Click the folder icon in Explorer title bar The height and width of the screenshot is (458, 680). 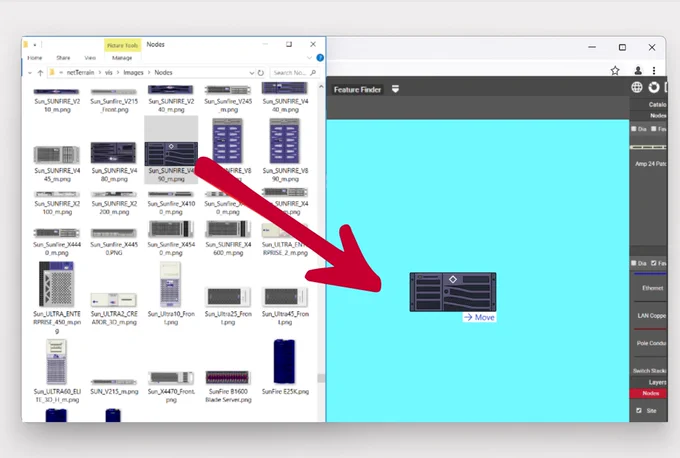pyautogui.click(x=26, y=44)
